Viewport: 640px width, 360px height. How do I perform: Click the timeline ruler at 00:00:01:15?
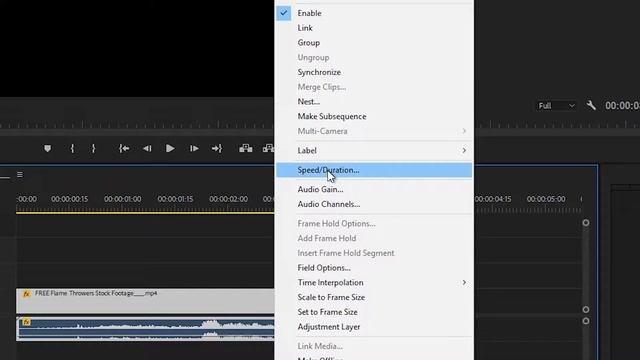176,199
